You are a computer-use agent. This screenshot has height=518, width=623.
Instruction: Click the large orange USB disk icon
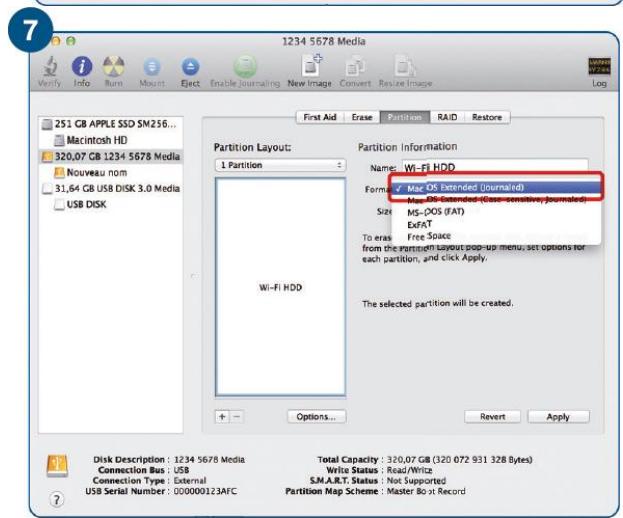point(57,466)
